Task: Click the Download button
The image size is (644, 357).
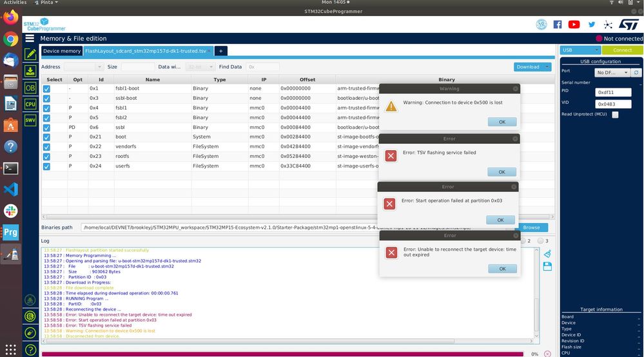Action: pos(528,67)
